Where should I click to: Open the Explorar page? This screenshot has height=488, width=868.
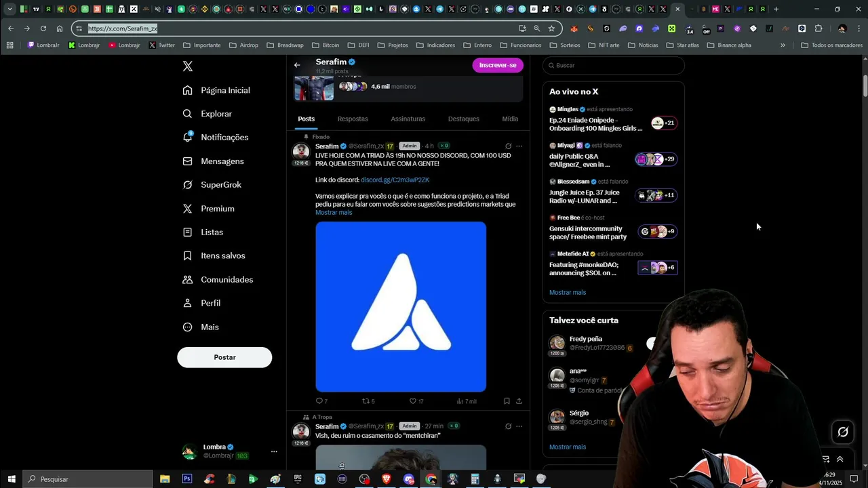[x=208, y=114]
